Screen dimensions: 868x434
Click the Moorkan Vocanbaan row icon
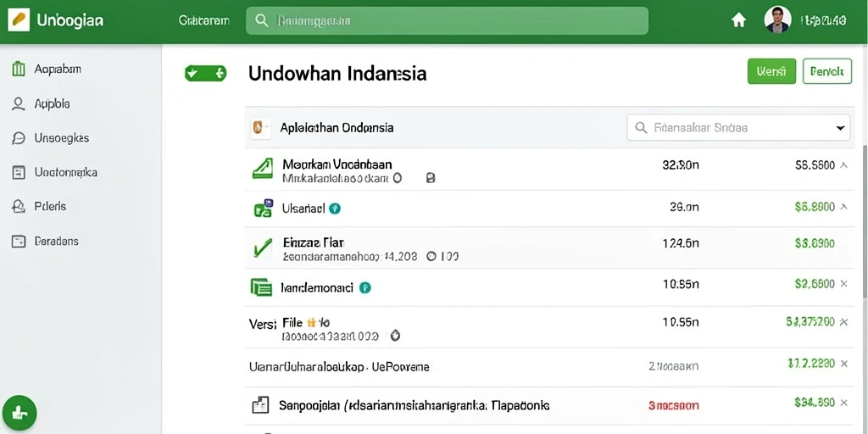tap(263, 169)
